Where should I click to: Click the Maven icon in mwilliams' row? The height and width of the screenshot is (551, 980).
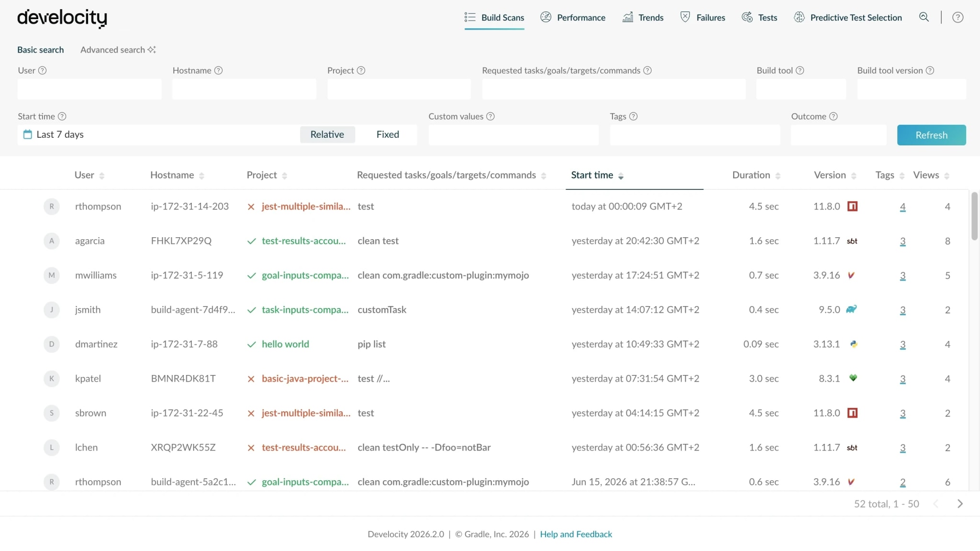coord(851,275)
